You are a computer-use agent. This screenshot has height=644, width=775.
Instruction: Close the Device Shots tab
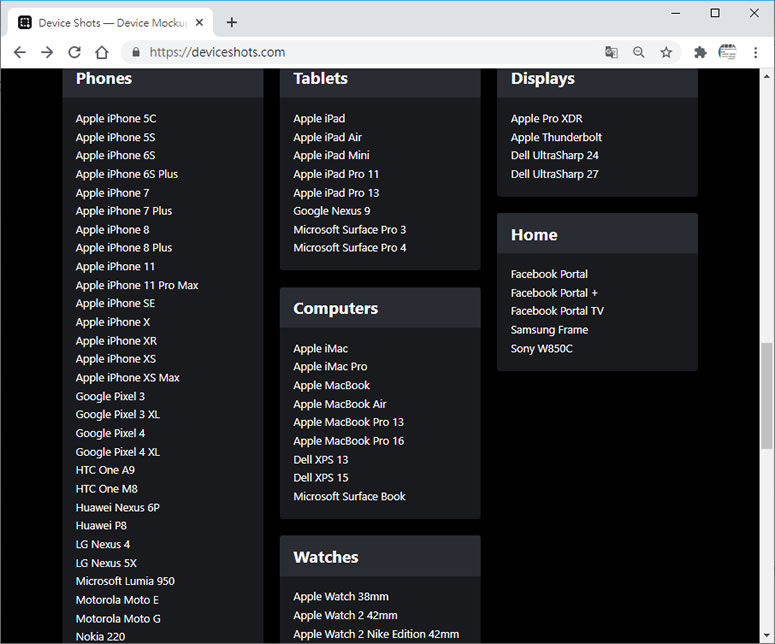point(199,22)
